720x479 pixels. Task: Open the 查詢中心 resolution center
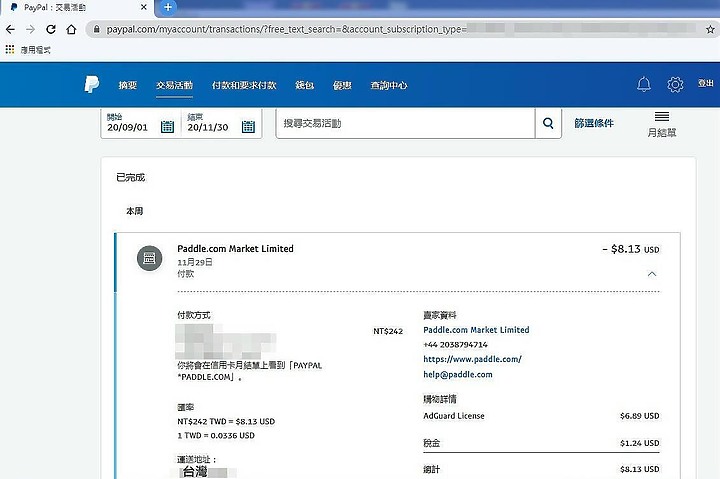tap(388, 85)
